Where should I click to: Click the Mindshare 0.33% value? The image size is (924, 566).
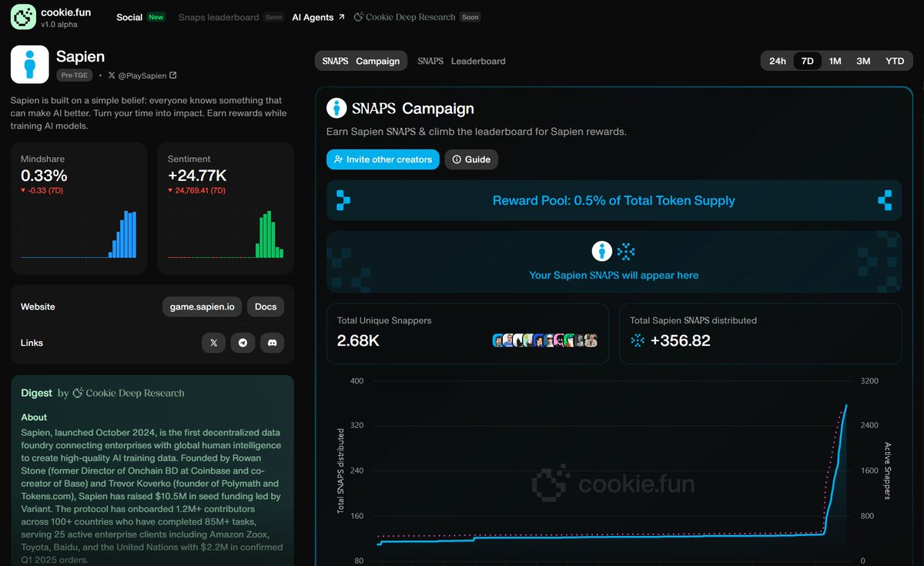pos(44,176)
